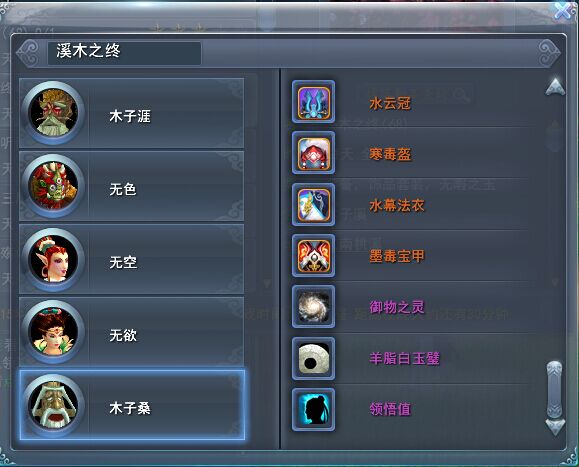Viewport: 579px width, 467px height.
Task: Open the 御物之灵 item name link
Action: click(397, 307)
